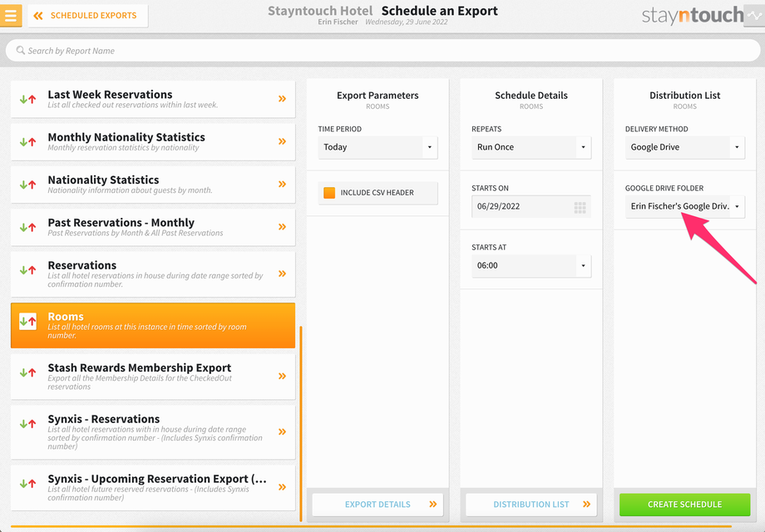Image resolution: width=765 pixels, height=532 pixels.
Task: Click the activity pulse icon top right
Action: tap(754, 15)
